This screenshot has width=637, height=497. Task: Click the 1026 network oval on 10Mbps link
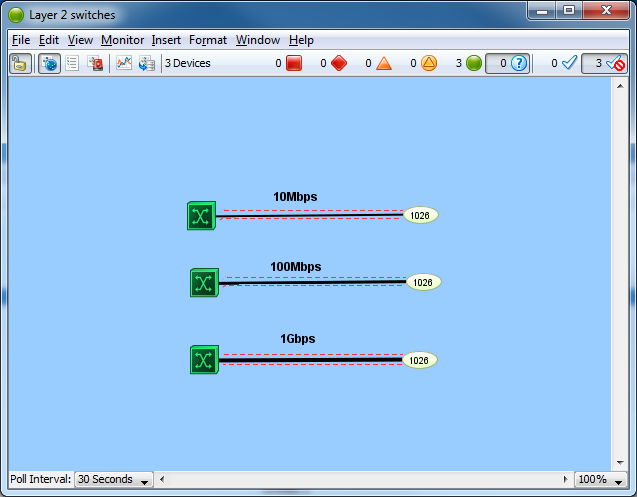[x=420, y=215]
